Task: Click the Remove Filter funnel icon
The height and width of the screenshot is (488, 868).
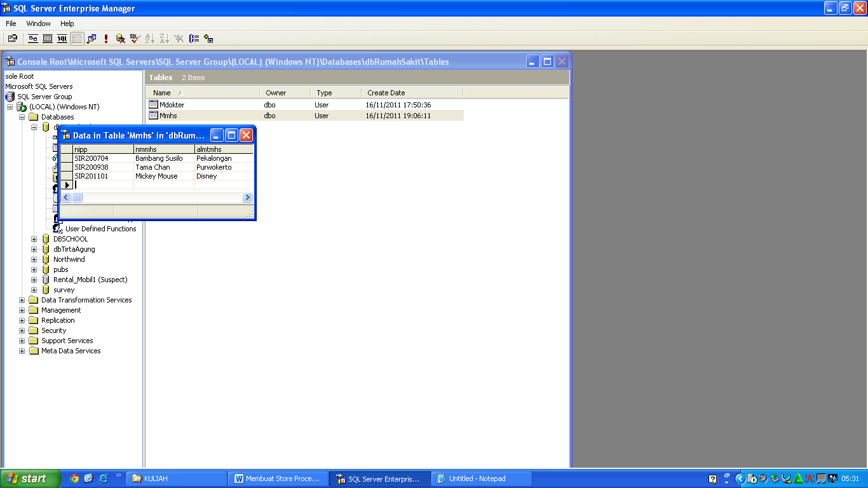Action: point(180,39)
